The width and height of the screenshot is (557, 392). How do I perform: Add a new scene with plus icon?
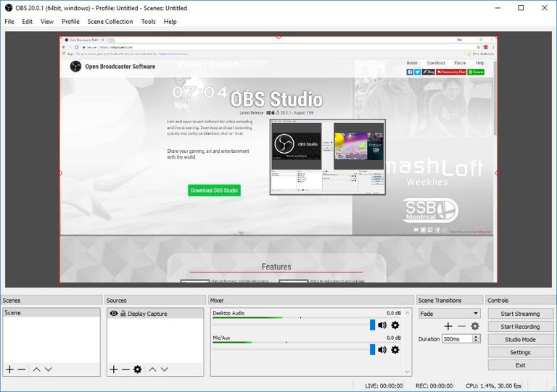coord(9,370)
